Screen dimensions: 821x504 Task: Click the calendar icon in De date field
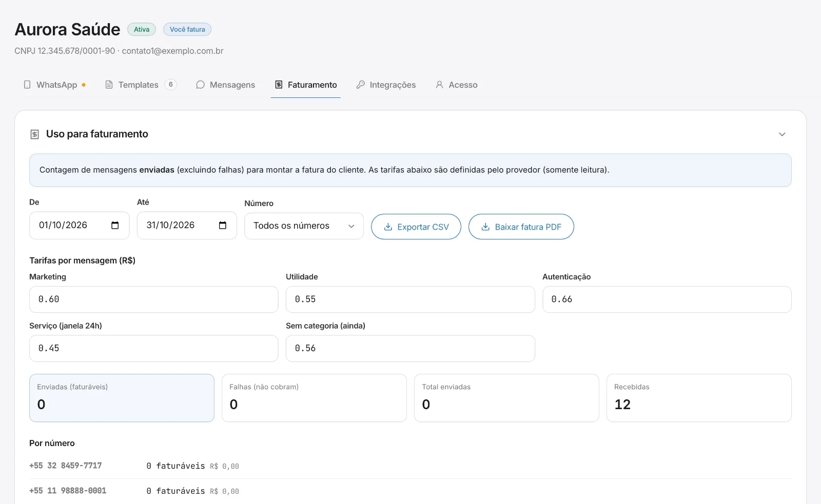pyautogui.click(x=115, y=226)
